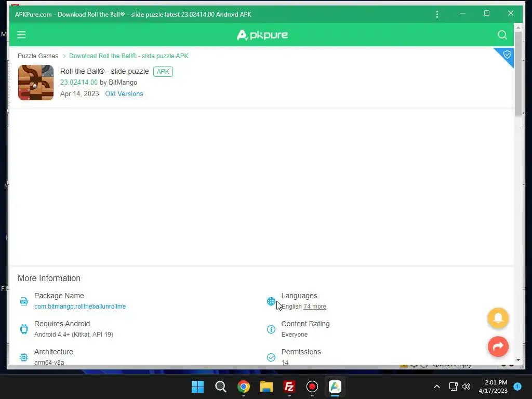This screenshot has height=399, width=532.
Task: Click the page's vertical scrollbar thumb
Action: [518, 74]
